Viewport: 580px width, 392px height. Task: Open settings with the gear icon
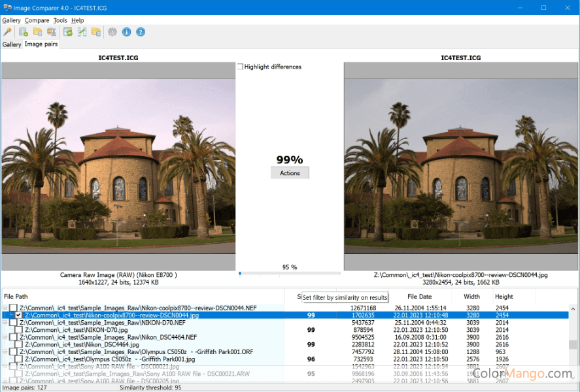[112, 32]
